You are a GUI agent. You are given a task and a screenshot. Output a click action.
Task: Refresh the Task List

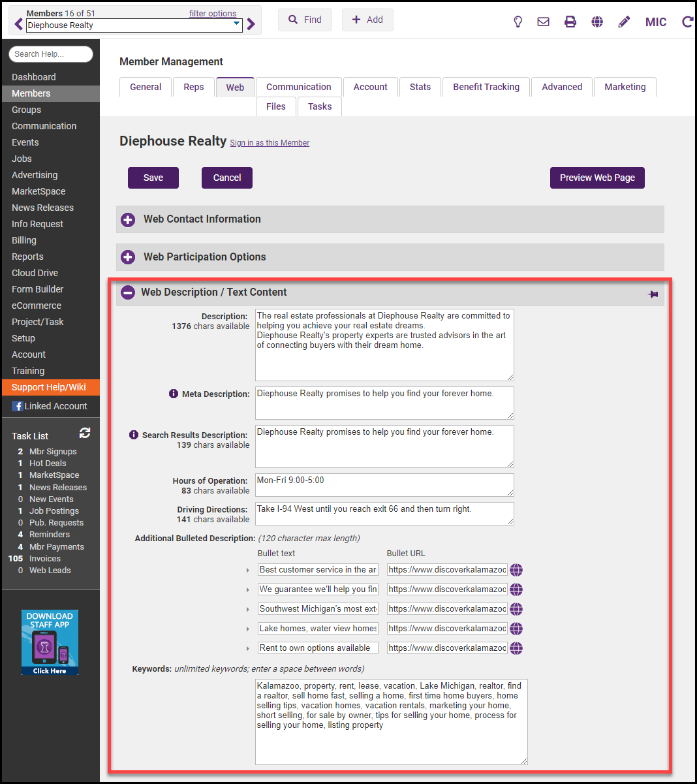85,433
